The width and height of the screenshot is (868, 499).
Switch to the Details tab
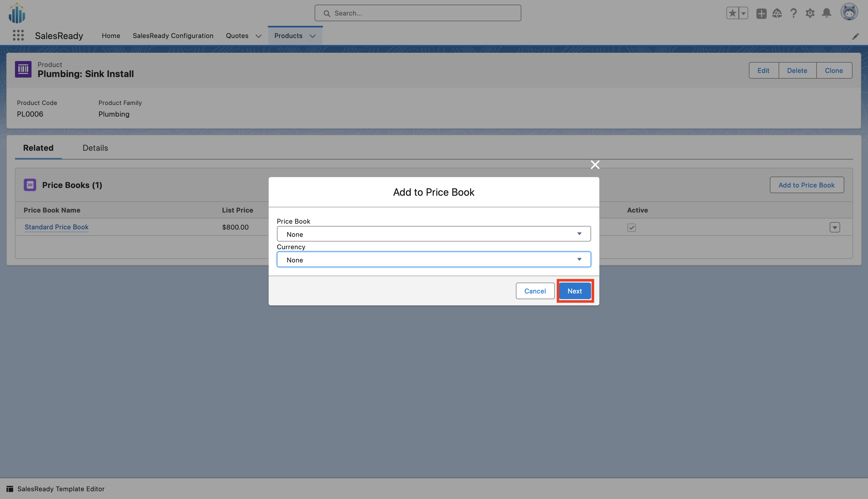(95, 148)
